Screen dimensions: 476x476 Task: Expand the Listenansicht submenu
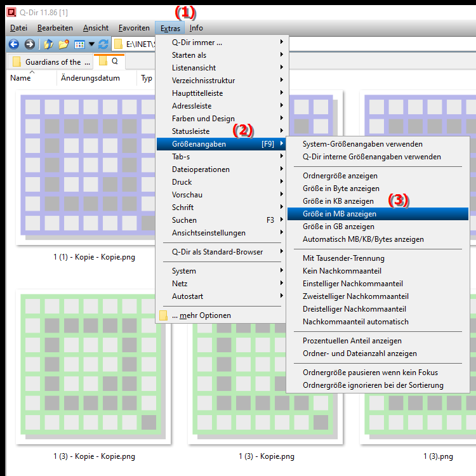pos(221,68)
